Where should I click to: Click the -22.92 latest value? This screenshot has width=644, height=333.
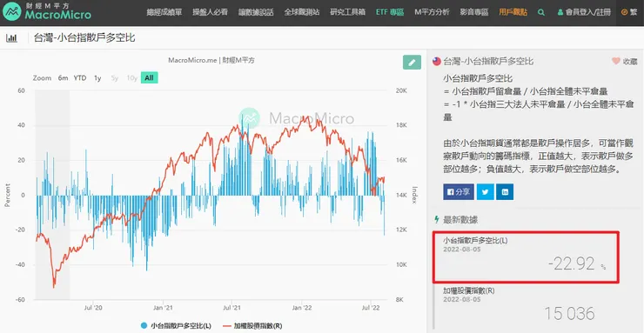(x=571, y=264)
